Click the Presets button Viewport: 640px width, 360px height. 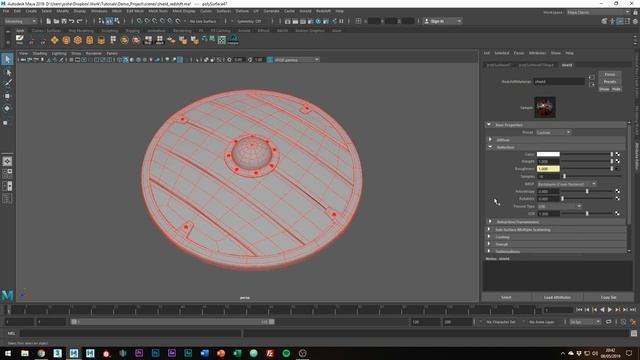pyautogui.click(x=610, y=82)
